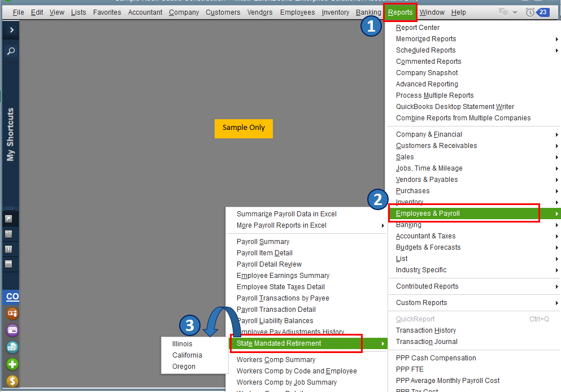Click the chat bubbles icon in menu bar
Viewport: 561px width, 392px height.
[x=503, y=12]
